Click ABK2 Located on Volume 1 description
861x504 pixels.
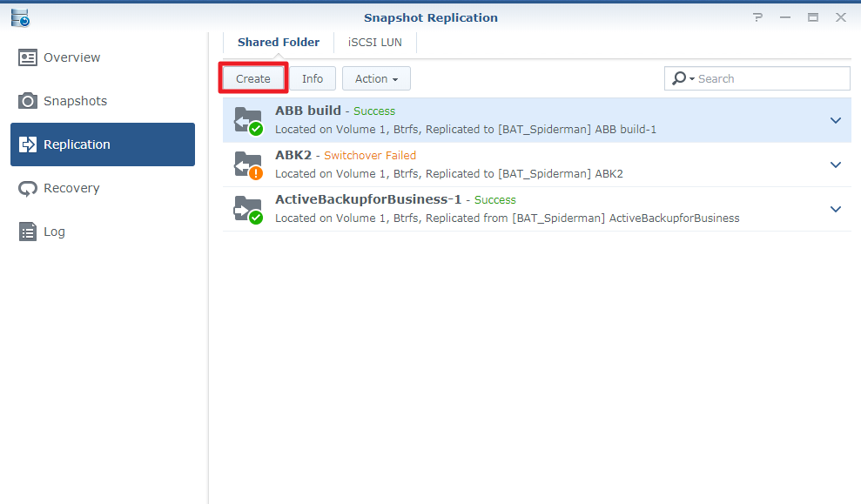(x=449, y=174)
